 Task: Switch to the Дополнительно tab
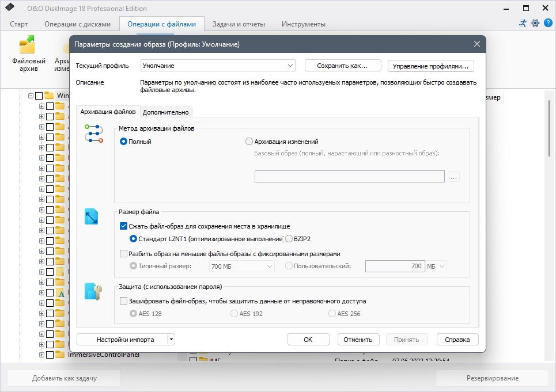tap(165, 112)
